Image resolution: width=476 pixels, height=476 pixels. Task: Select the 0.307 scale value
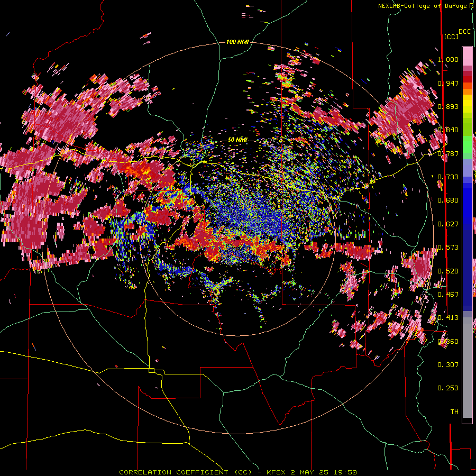point(448,365)
